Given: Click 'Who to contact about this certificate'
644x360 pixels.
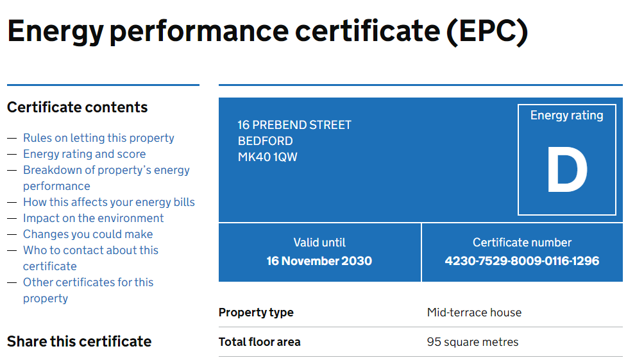Looking at the screenshot, I should (90, 250).
